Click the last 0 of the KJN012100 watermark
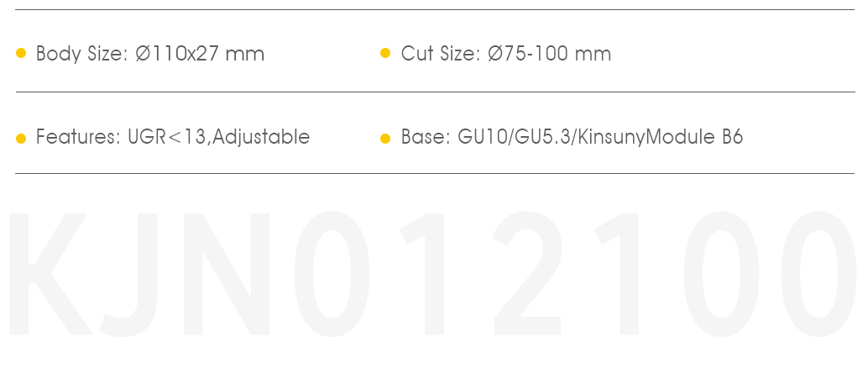The image size is (868, 368). (818, 274)
